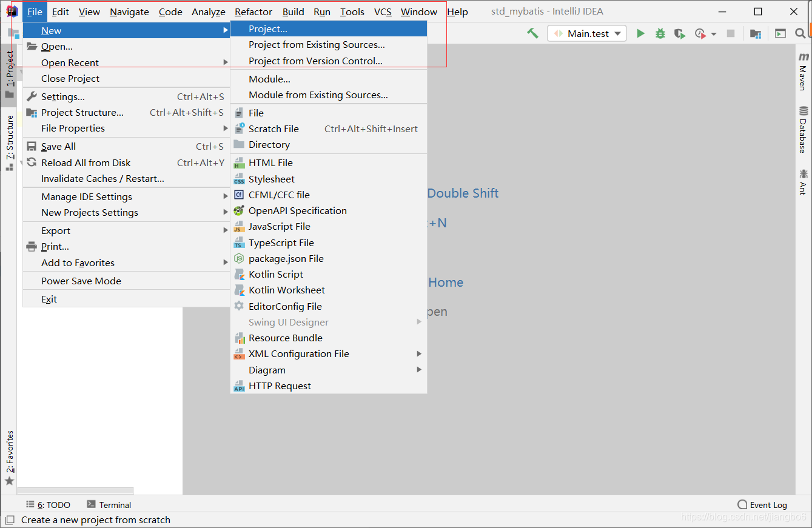
Task: Open the Main.test run configuration dropdown
Action: point(587,34)
